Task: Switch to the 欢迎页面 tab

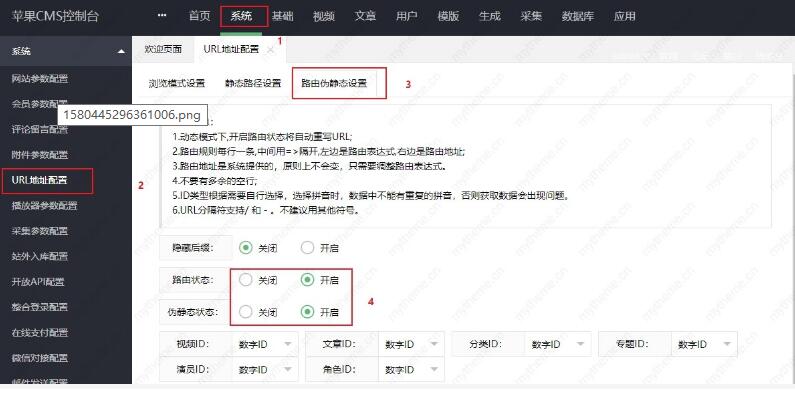Action: 163,49
